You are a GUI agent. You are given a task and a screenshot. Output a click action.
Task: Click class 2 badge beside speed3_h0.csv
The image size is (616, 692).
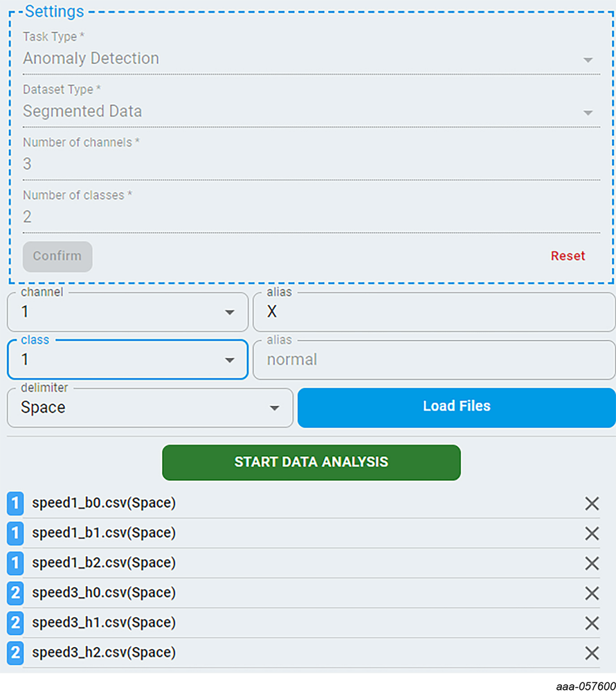coord(15,593)
